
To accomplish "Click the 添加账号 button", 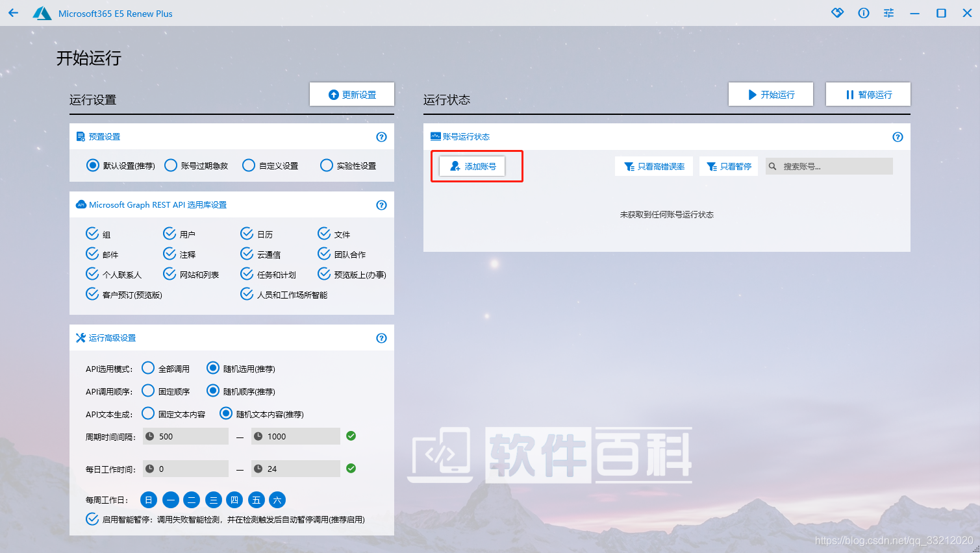I will 472,167.
